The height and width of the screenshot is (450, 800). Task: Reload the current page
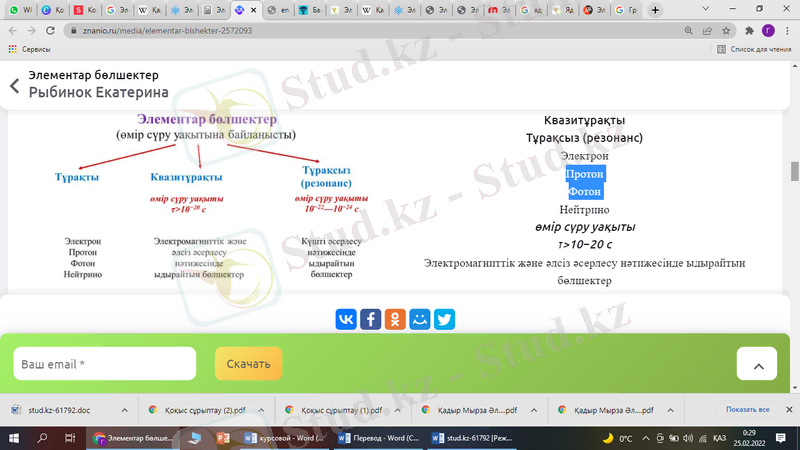point(50,31)
